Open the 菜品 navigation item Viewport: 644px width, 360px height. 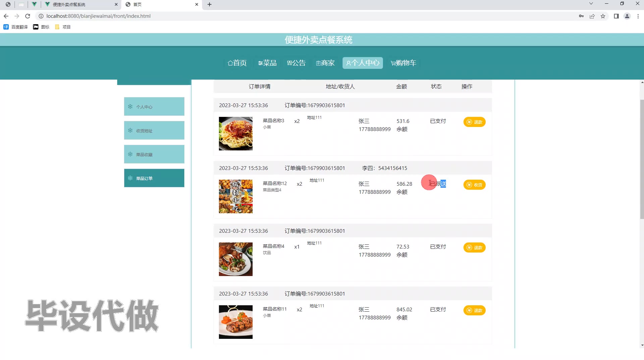[267, 63]
